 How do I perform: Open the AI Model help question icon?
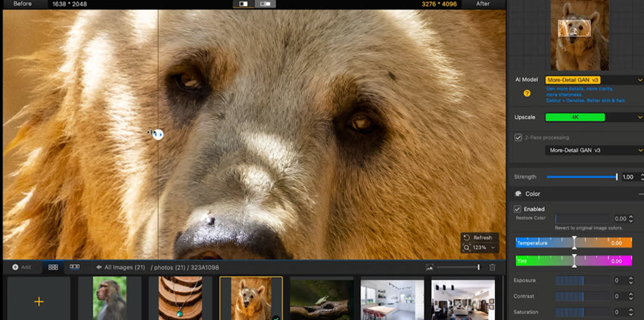pyautogui.click(x=527, y=94)
